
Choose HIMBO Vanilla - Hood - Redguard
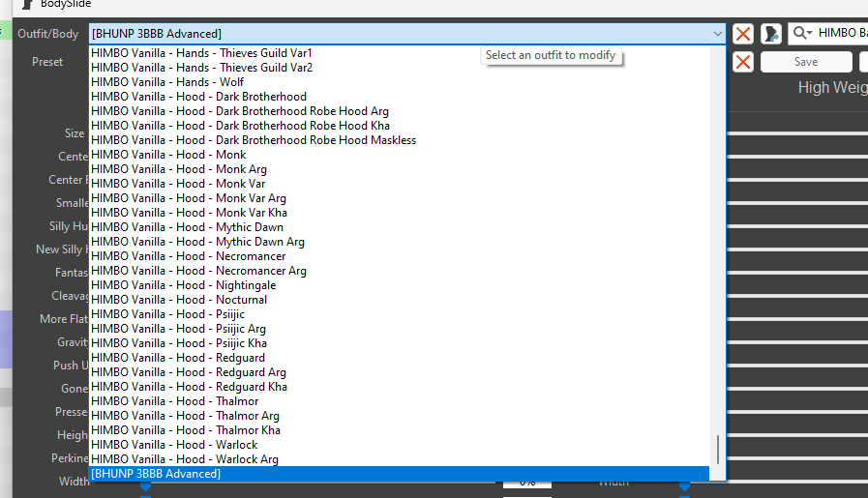click(399, 358)
